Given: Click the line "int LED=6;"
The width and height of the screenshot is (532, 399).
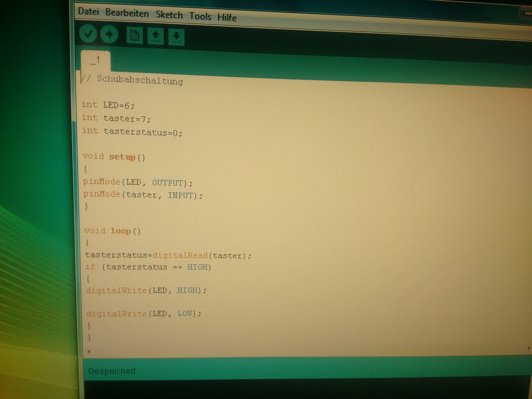Looking at the screenshot, I should pos(108,105).
